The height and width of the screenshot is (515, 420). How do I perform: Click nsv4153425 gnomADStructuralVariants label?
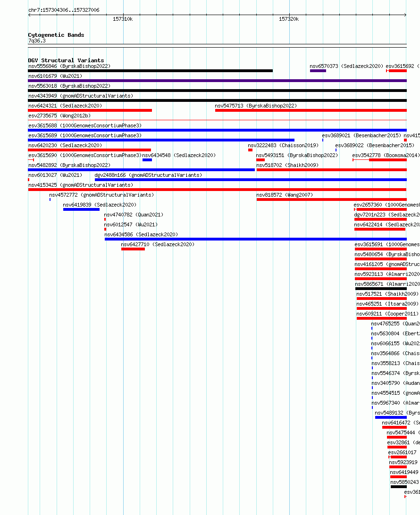[x=81, y=185]
